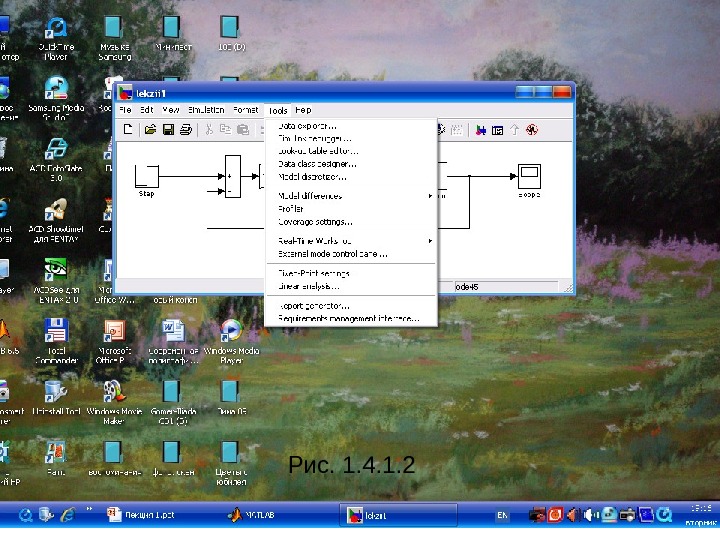Choose Report generator... entry

(351, 306)
